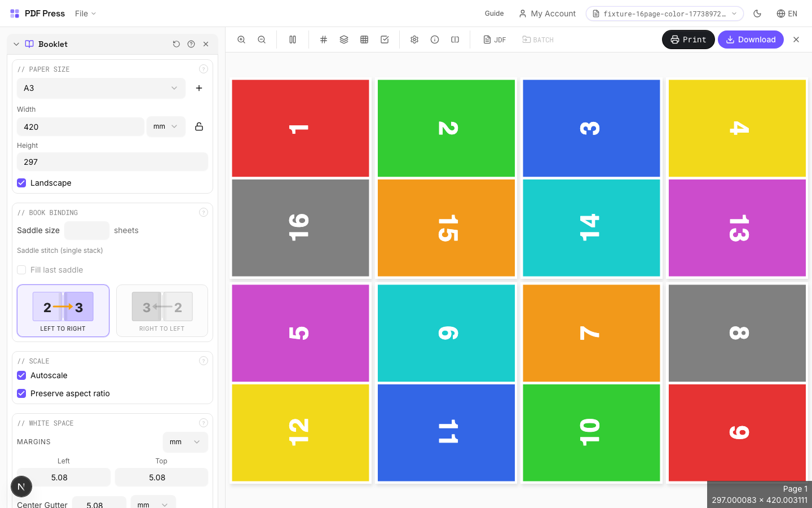
Task: Uncheck Autoscale under Scale
Action: click(21, 375)
